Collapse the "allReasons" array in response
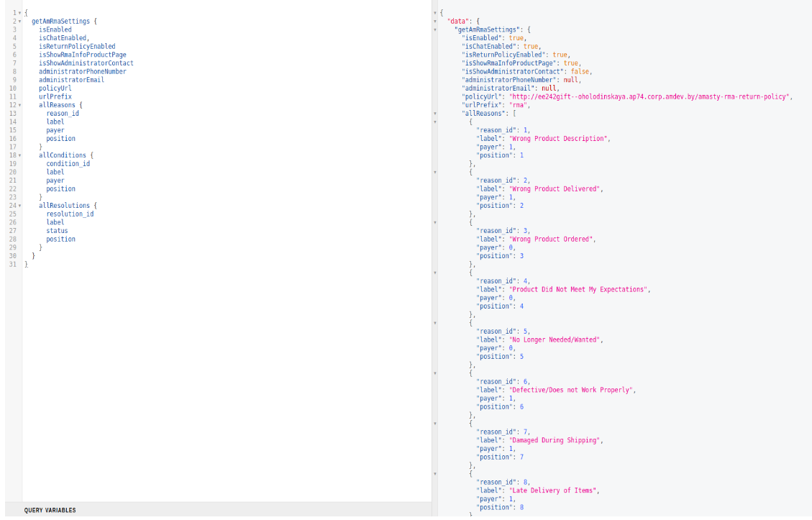Screen dimensions: 812x520 [x=435, y=114]
